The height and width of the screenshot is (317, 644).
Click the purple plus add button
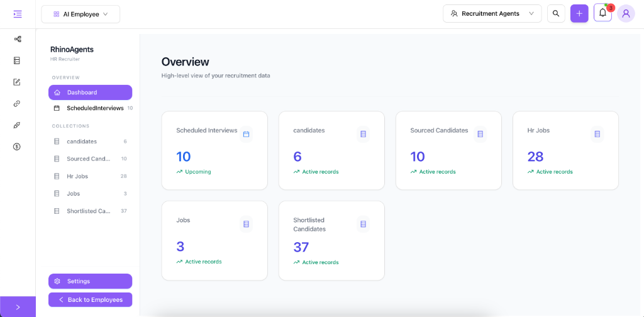click(579, 14)
